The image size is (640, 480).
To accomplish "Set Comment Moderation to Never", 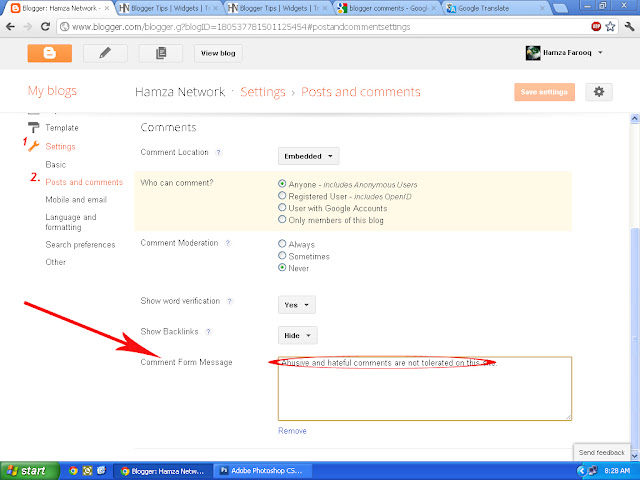I will [x=282, y=267].
